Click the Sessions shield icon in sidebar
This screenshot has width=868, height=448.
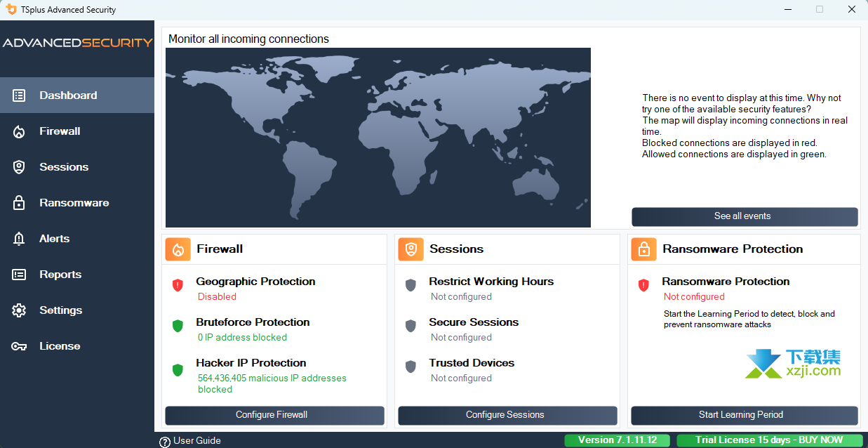[x=19, y=167]
